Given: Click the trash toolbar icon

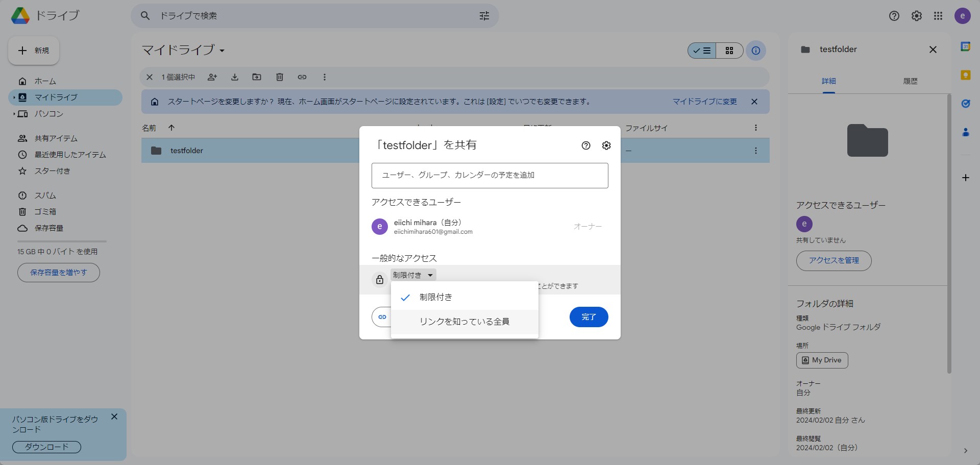Looking at the screenshot, I should pyautogui.click(x=280, y=77).
